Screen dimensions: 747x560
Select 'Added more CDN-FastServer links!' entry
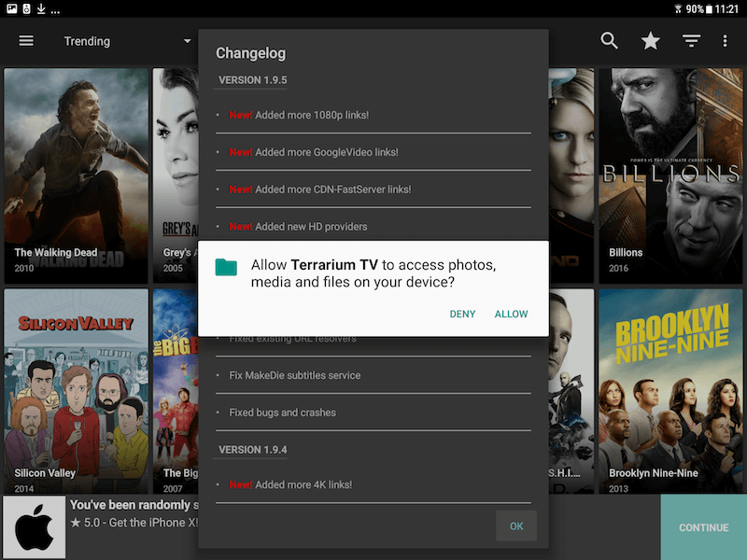[373, 189]
